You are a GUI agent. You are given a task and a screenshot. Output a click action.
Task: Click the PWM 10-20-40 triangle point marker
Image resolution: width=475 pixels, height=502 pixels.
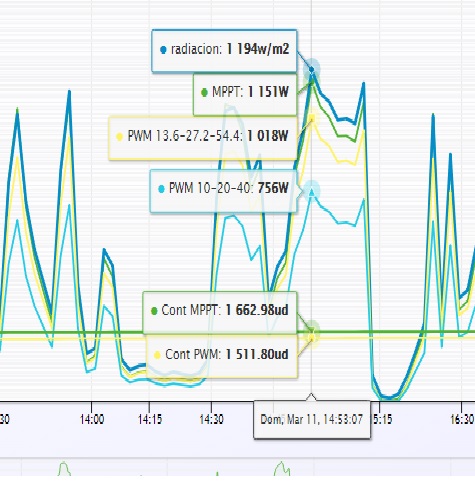click(312, 192)
